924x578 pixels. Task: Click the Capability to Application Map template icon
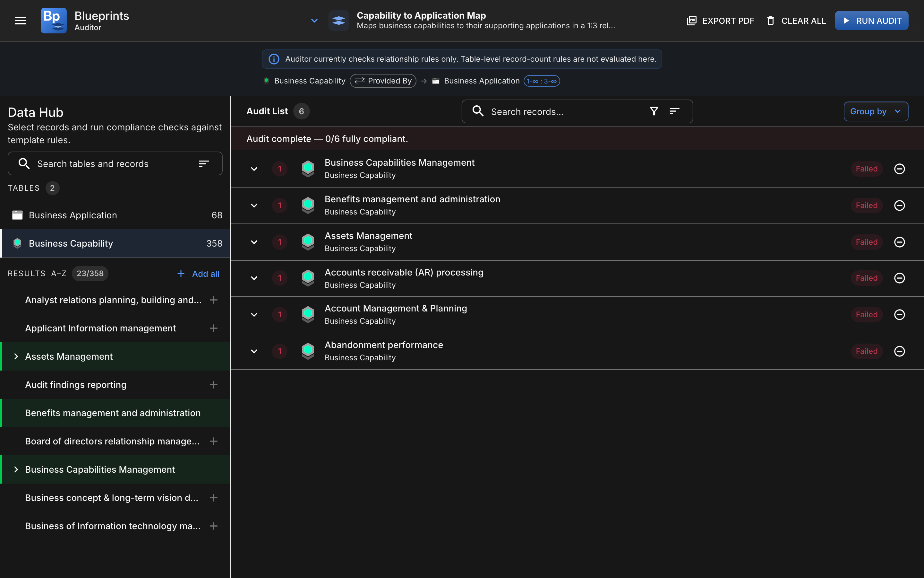coord(339,21)
